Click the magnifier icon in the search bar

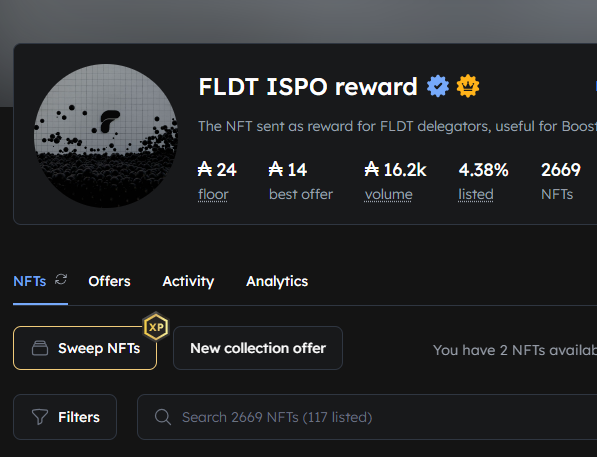click(x=163, y=417)
